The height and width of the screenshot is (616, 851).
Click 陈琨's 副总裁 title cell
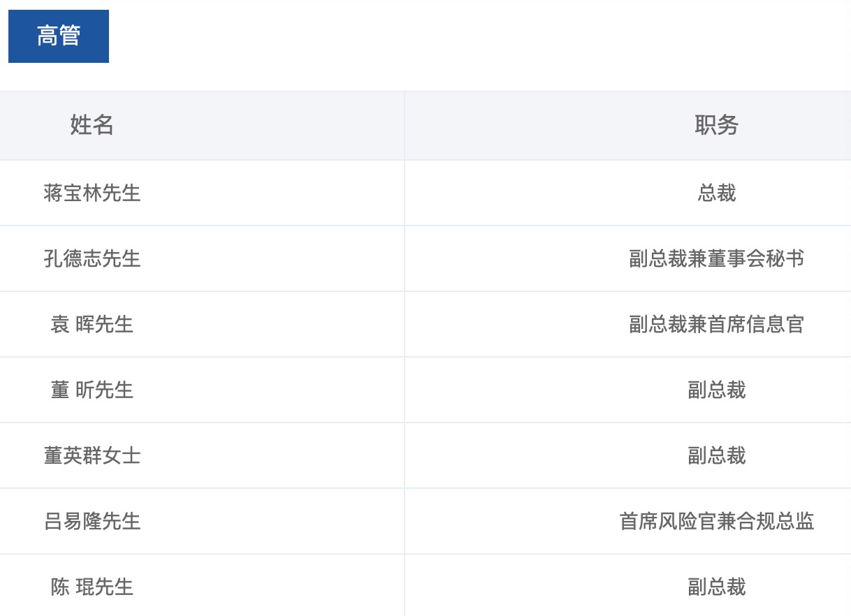click(x=716, y=587)
